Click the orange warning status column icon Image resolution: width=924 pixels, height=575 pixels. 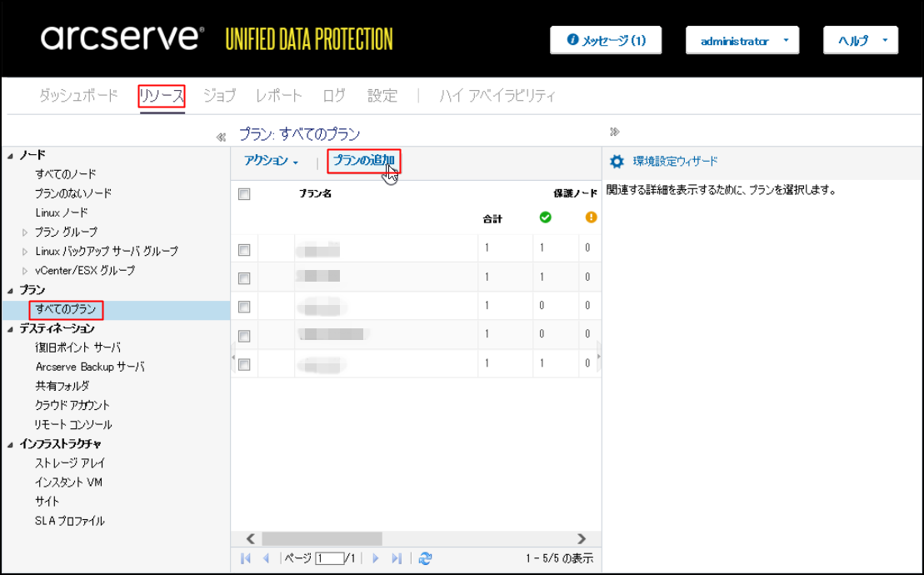[591, 217]
